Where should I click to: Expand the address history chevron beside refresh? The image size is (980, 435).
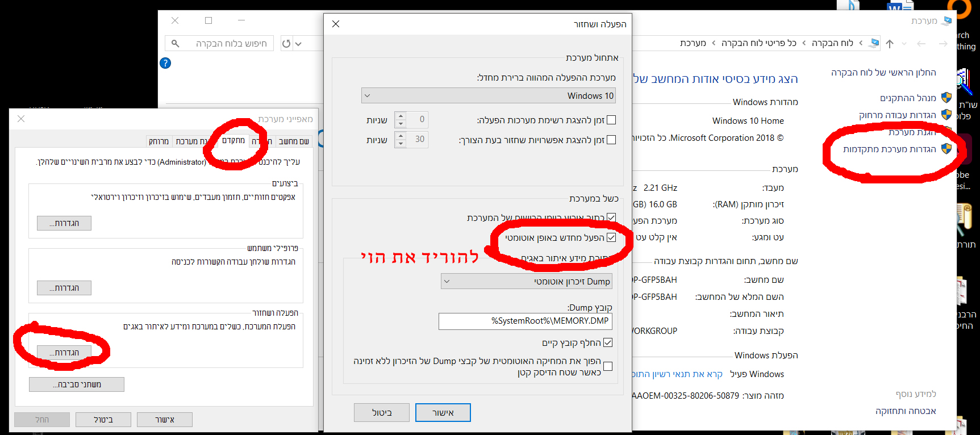[298, 44]
